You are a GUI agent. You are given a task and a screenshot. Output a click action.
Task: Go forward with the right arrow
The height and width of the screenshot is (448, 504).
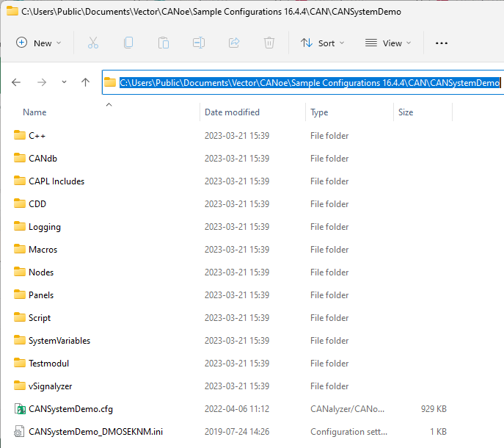(x=42, y=82)
